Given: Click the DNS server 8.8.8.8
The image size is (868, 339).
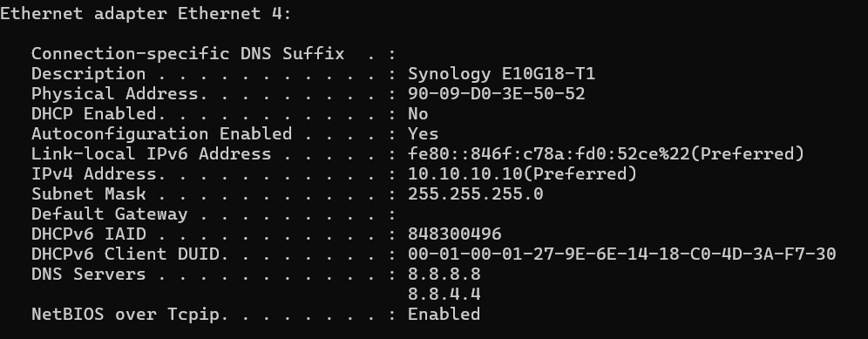Looking at the screenshot, I should click(444, 274).
